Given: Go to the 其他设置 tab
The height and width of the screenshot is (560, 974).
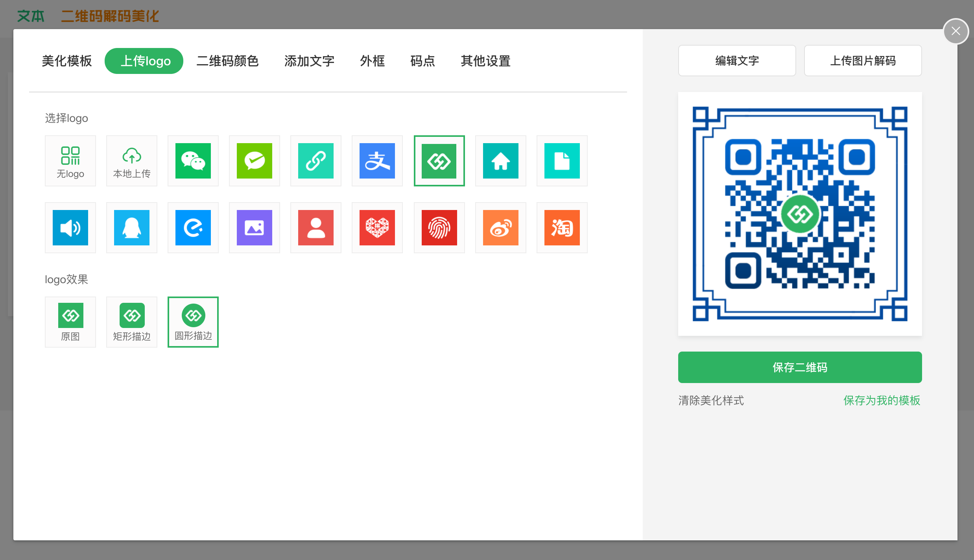Looking at the screenshot, I should [486, 61].
